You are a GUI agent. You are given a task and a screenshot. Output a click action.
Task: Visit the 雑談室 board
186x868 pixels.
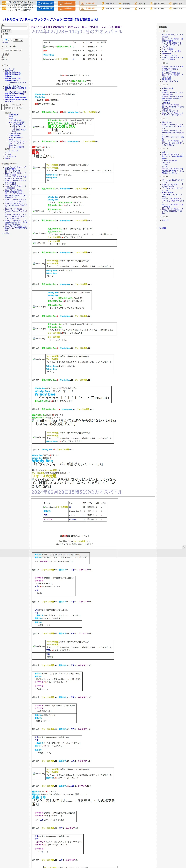11,117
